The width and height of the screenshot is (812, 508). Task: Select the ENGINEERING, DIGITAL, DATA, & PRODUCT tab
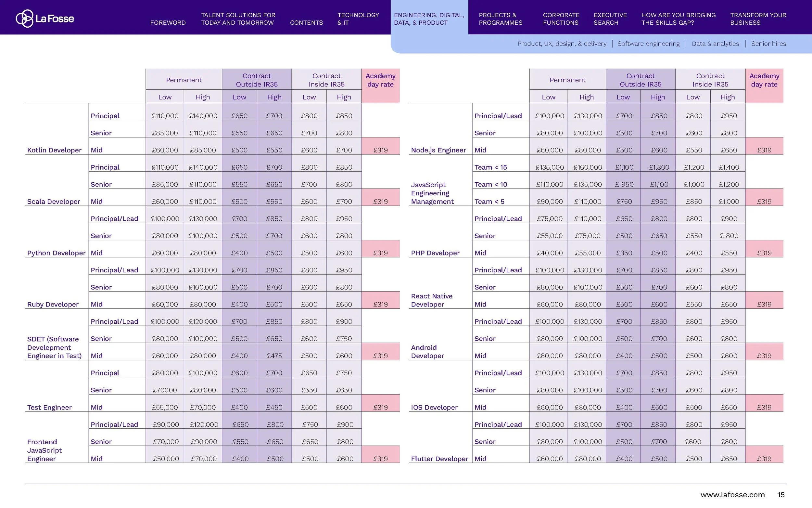pos(429,19)
